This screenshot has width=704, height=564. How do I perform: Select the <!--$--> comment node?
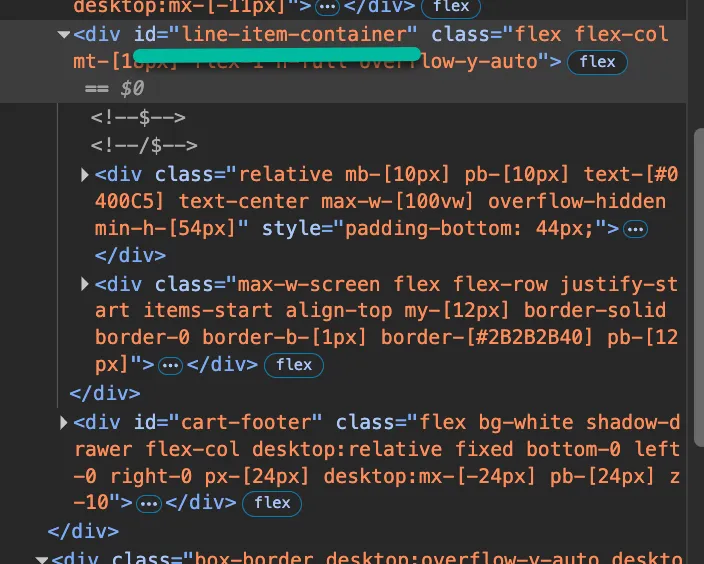(x=138, y=117)
